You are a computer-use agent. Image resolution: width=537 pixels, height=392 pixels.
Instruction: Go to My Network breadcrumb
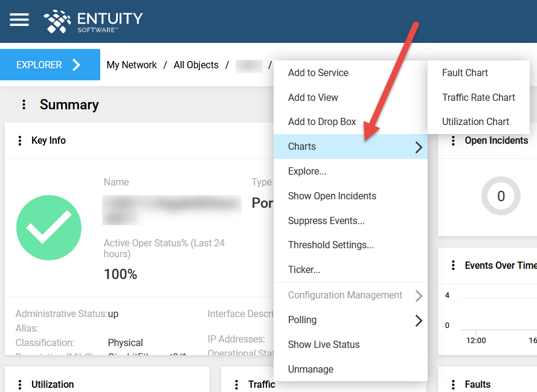pos(131,65)
